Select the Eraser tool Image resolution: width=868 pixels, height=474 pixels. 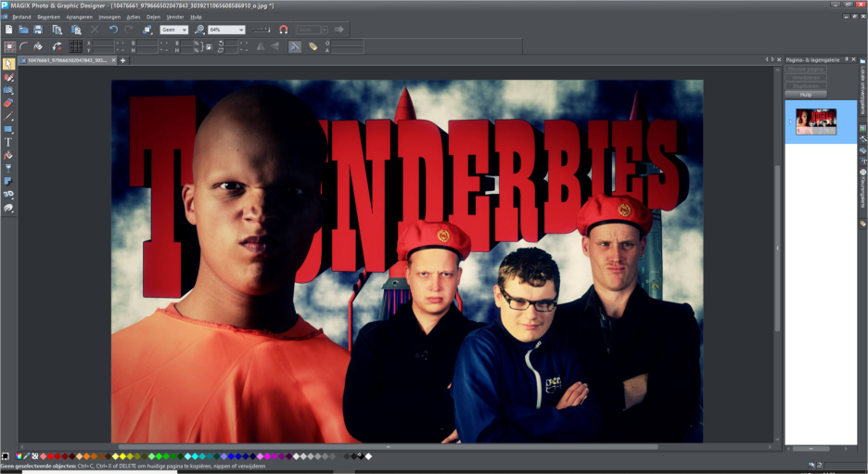point(8,103)
